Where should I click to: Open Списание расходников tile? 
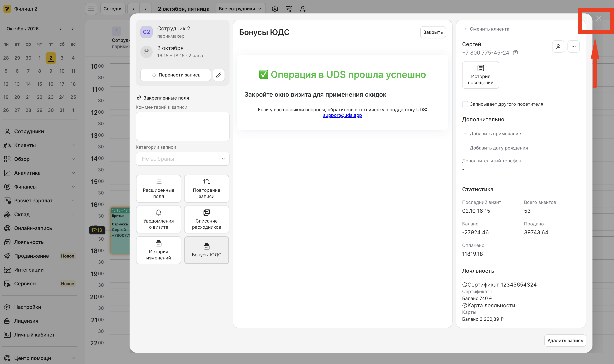[206, 219]
